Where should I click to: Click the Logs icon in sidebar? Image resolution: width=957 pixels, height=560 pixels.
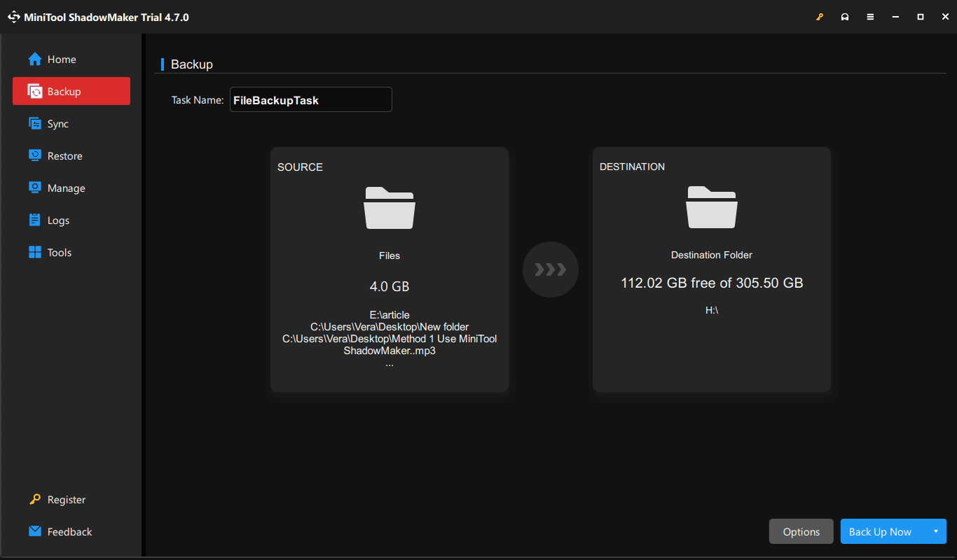[35, 220]
